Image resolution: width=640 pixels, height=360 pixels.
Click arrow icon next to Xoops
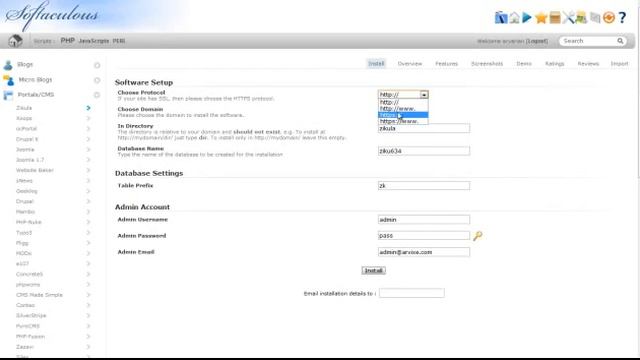[x=88, y=118]
